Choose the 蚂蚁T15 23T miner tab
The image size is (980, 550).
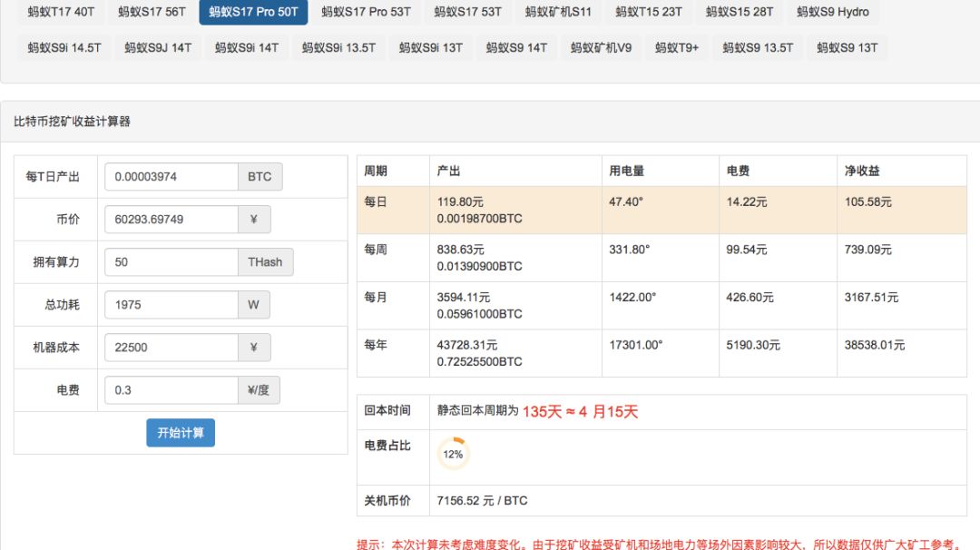pyautogui.click(x=649, y=12)
